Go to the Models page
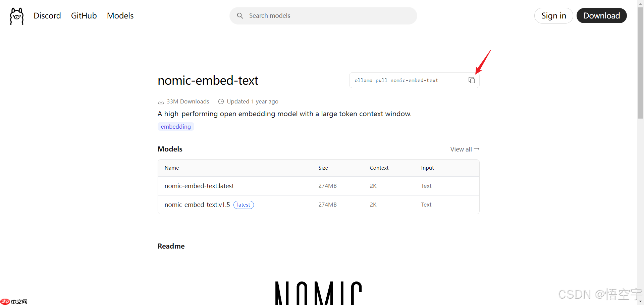 tap(120, 16)
